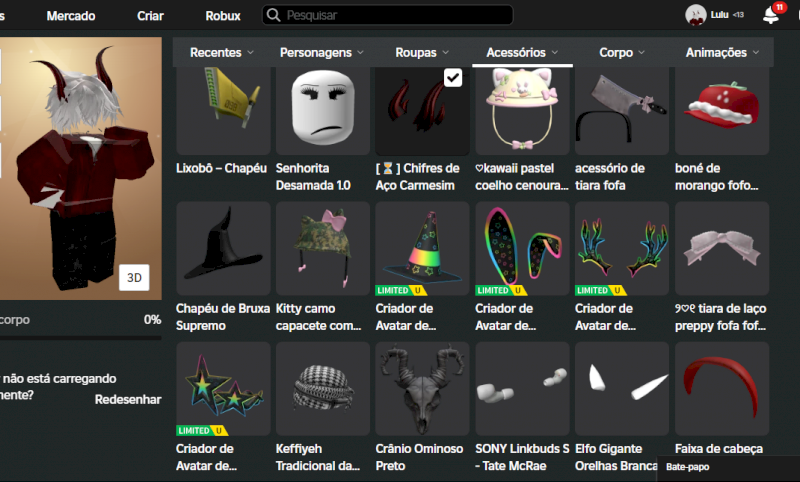Select the Keffiyeh Tradicional thumbnail

323,389
